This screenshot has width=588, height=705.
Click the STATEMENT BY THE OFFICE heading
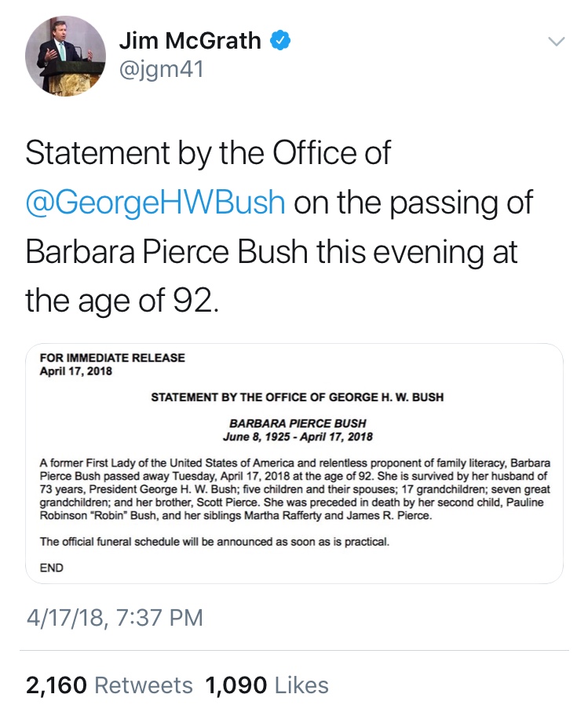click(297, 397)
